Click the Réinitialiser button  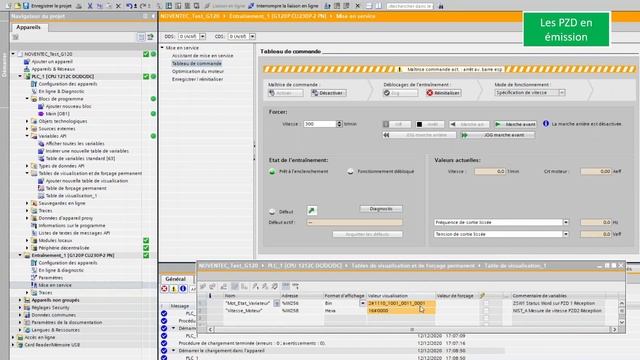click(444, 93)
